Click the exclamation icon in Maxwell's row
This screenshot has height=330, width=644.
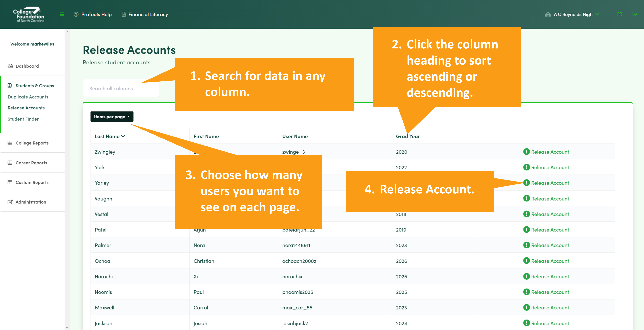click(x=527, y=307)
